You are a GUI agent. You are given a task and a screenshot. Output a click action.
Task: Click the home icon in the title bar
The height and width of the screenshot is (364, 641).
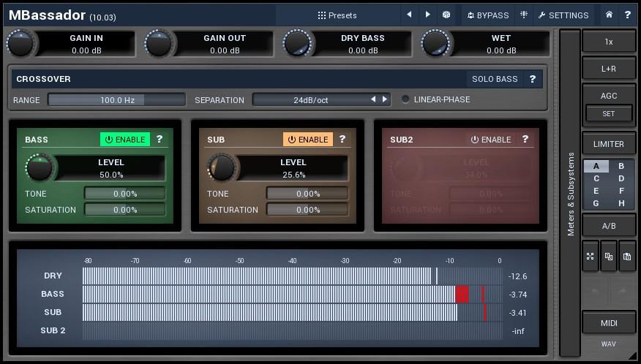[609, 15]
